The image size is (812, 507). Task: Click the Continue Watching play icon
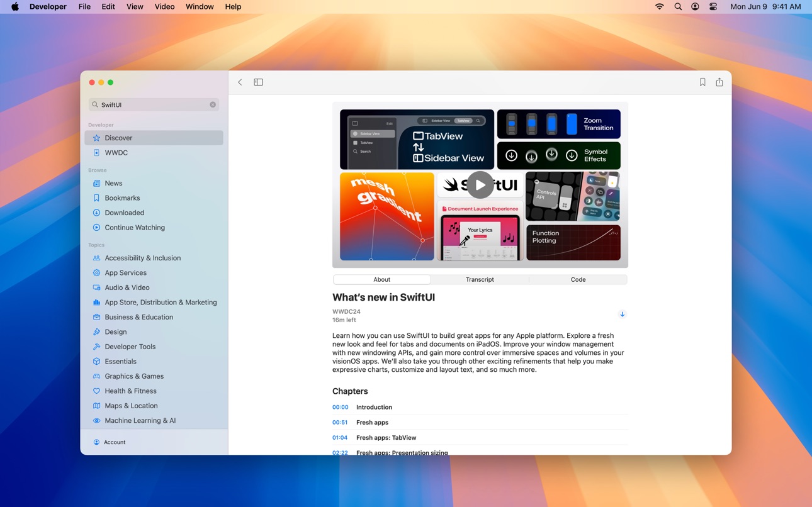[x=96, y=228]
